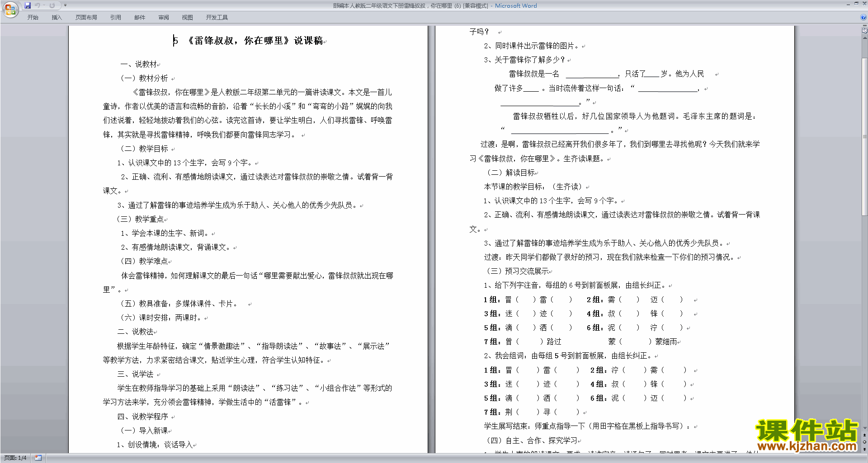Click the heading 四、说教学程序

tap(142, 416)
